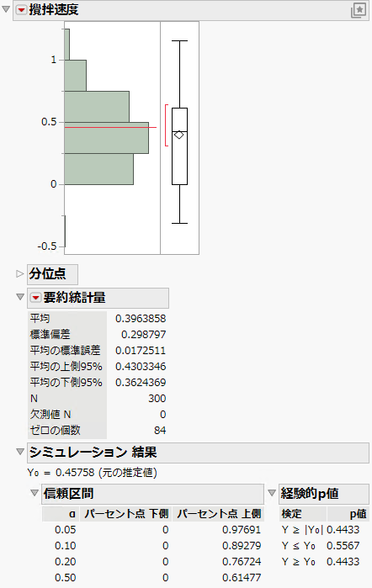The height and width of the screenshot is (588, 372).
Task: Collapse the 信頼区間 table
Action: 35,493
